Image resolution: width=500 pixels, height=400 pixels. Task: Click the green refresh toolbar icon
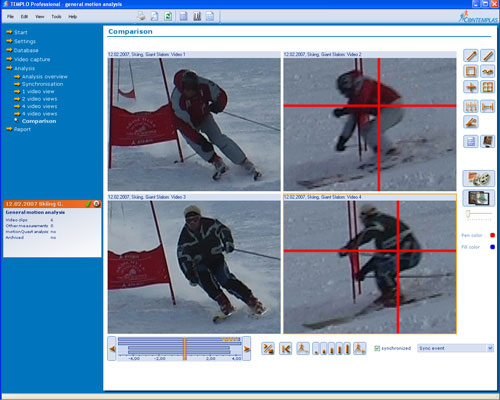168,16
